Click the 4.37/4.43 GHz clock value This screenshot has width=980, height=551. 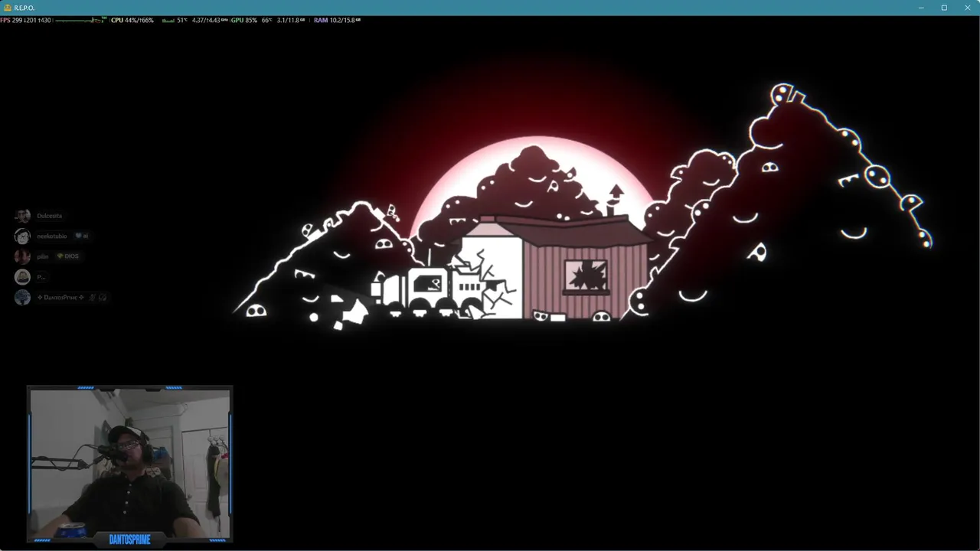pos(210,20)
